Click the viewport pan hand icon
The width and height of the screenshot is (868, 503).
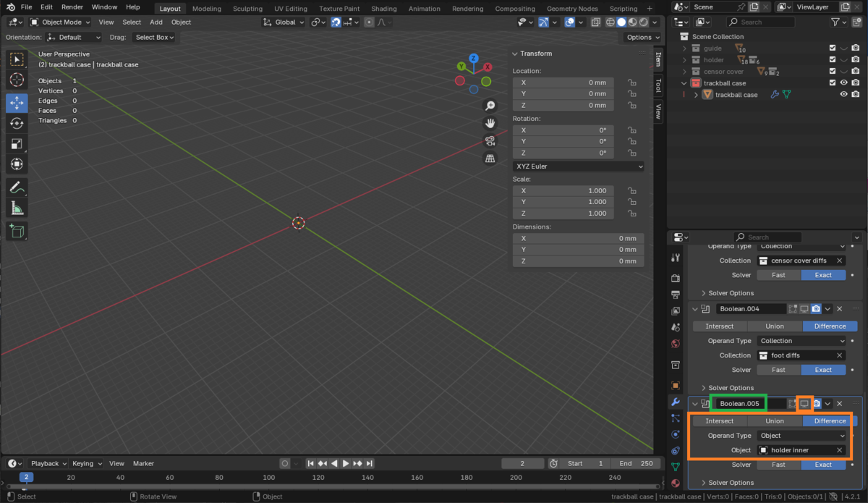click(x=490, y=123)
